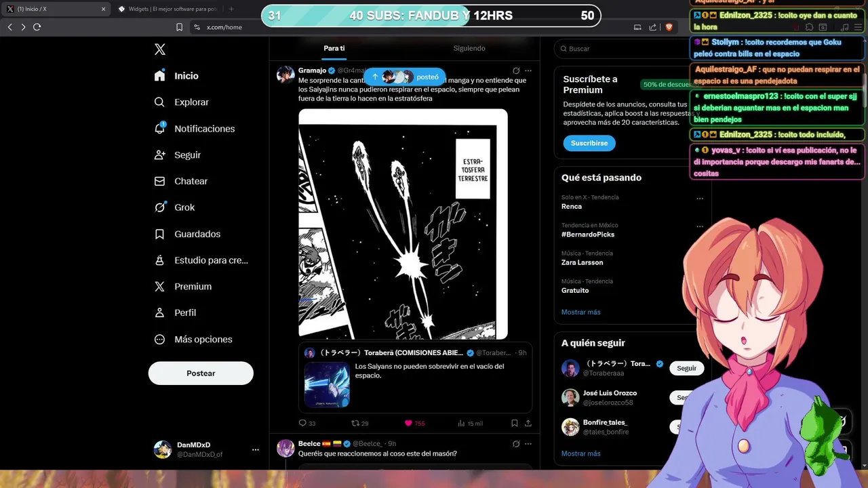Click Suscribirse to Premium button
Viewport: 868px width, 488px height.
(589, 143)
